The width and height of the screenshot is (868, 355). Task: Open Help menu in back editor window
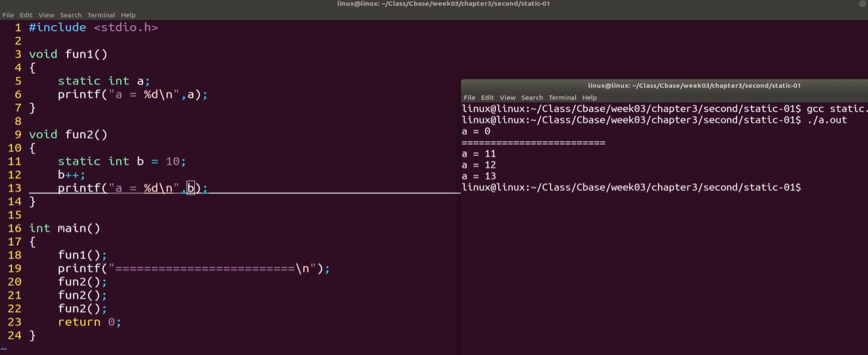128,15
